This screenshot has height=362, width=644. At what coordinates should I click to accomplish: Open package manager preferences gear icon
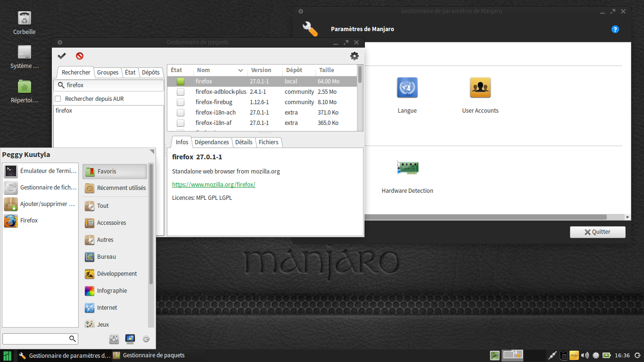[354, 56]
